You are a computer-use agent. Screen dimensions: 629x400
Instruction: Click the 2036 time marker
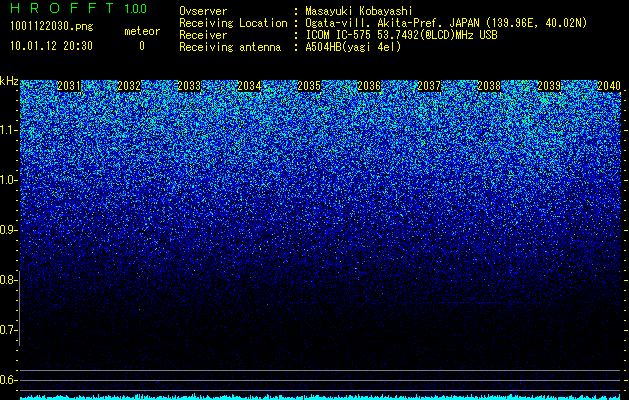point(369,86)
